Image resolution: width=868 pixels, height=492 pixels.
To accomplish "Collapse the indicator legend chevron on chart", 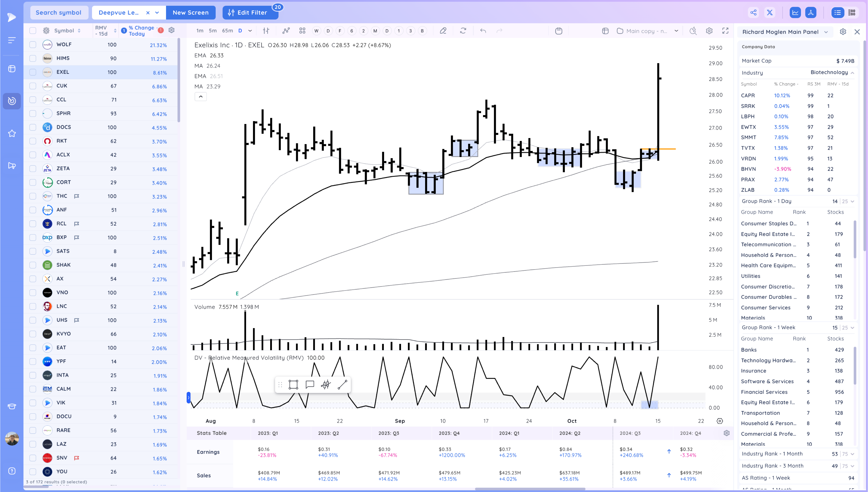I will (201, 97).
